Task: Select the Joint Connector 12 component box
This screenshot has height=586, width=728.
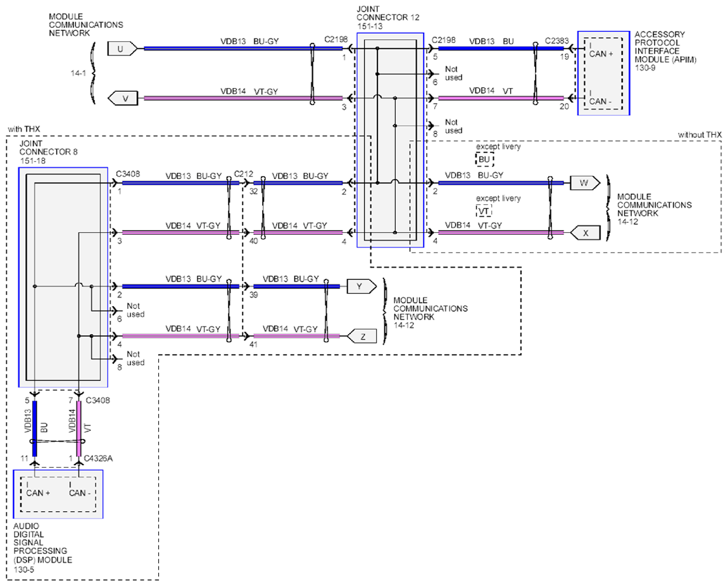Action: 390,140
